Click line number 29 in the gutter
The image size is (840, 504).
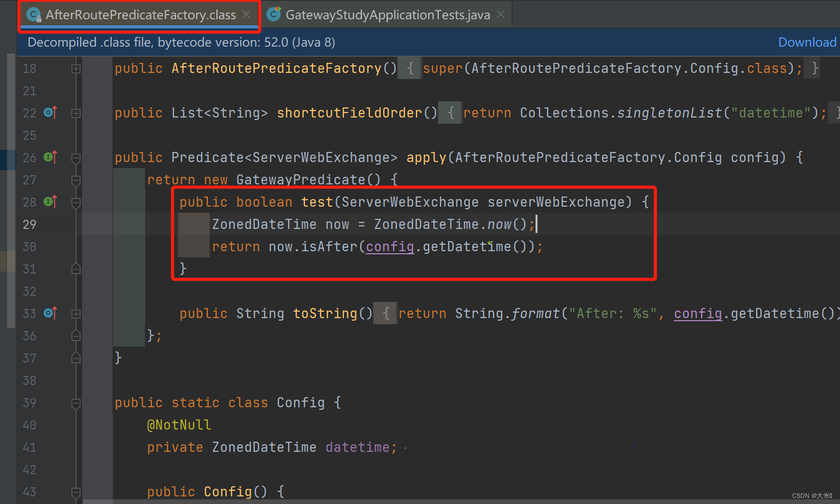point(29,224)
